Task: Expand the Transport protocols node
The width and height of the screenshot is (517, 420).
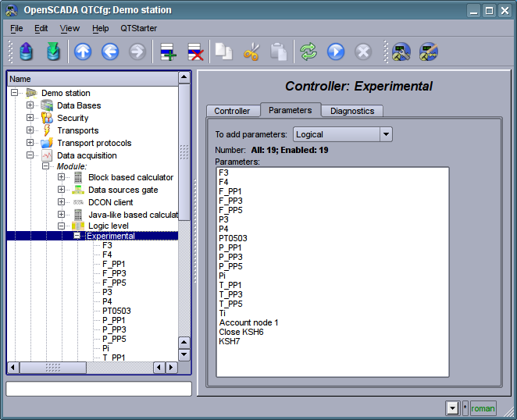Action: [x=30, y=143]
